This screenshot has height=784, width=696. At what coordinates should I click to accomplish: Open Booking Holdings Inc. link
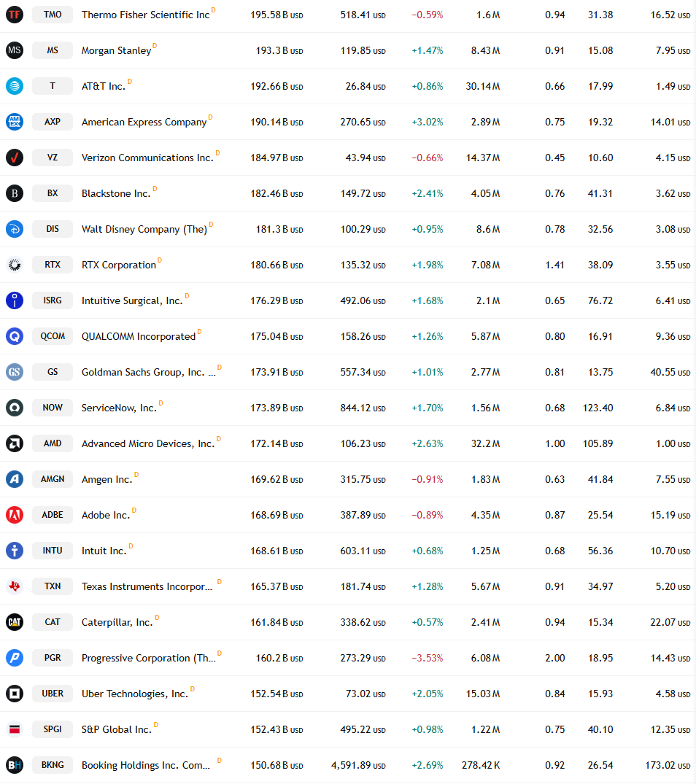(x=145, y=766)
